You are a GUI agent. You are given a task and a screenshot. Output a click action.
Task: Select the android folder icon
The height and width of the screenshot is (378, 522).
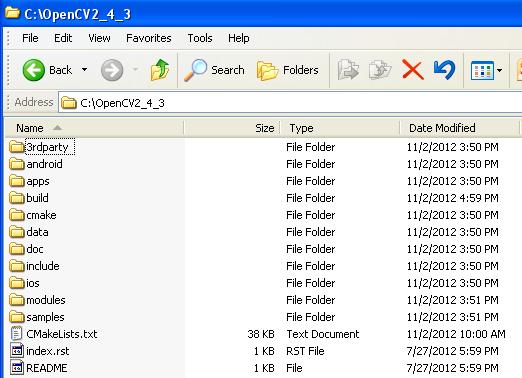click(x=17, y=164)
